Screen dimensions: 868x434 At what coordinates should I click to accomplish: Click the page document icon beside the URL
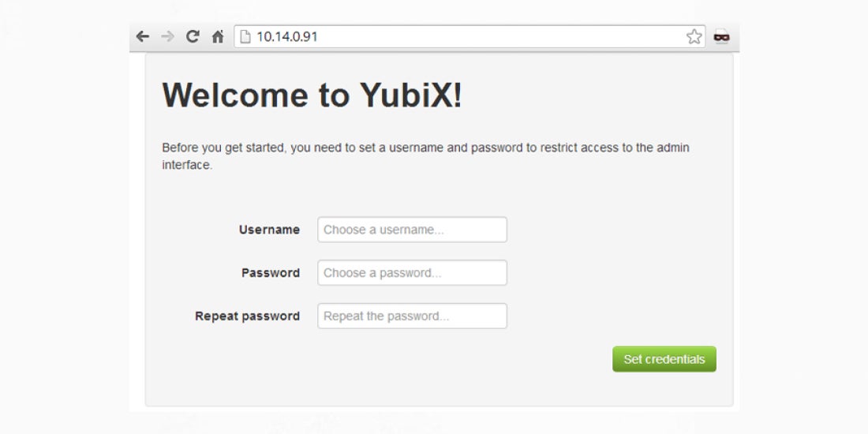245,36
